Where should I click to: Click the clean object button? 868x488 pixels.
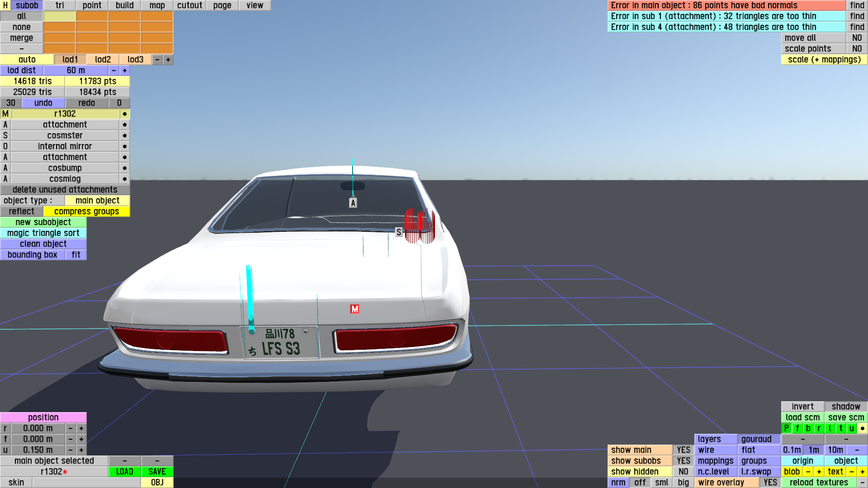point(43,244)
